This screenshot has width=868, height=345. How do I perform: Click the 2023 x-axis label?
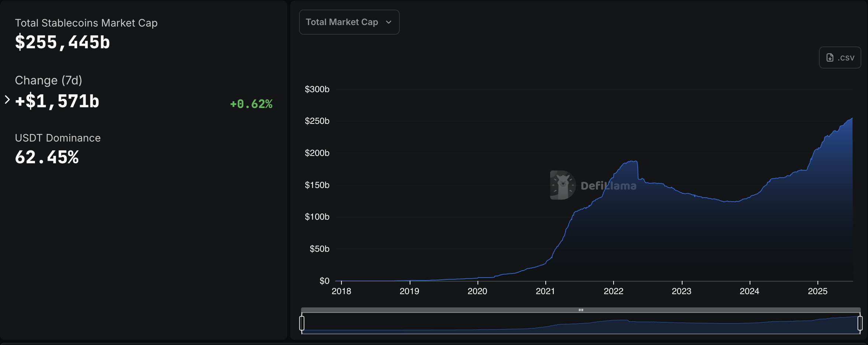click(681, 291)
